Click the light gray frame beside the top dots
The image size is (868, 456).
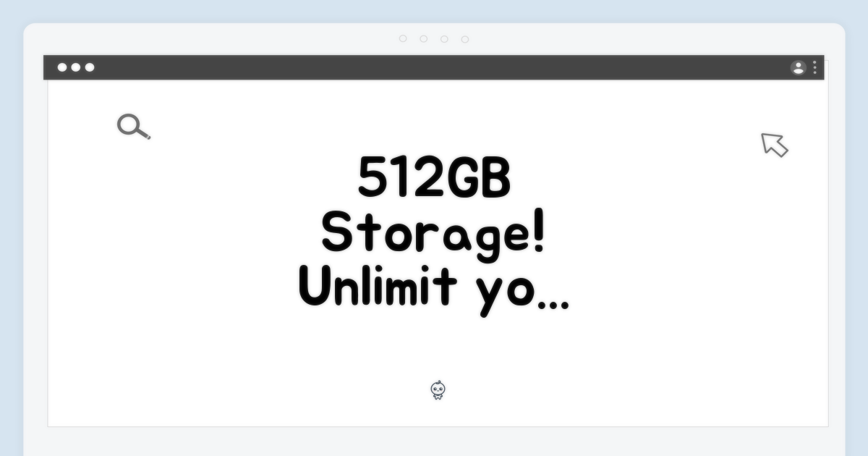217,39
